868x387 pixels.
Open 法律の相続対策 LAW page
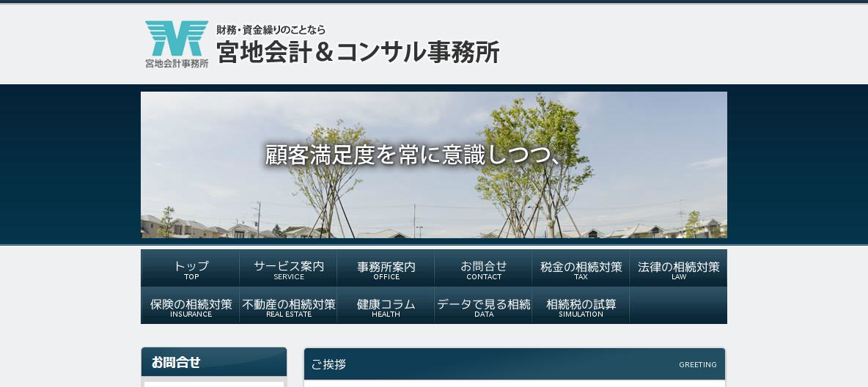pos(678,268)
